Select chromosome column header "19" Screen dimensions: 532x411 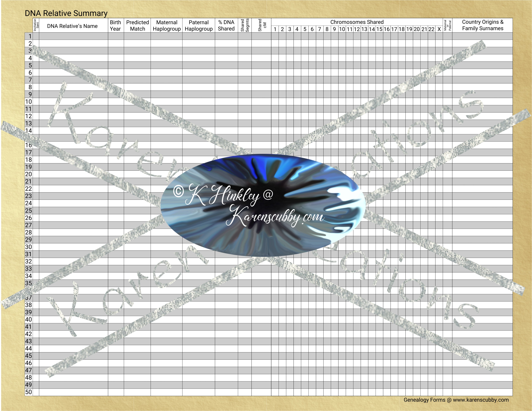[409, 29]
